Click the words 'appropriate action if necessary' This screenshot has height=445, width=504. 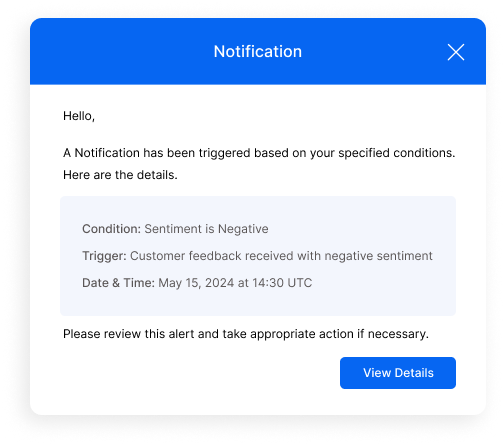click(x=339, y=334)
